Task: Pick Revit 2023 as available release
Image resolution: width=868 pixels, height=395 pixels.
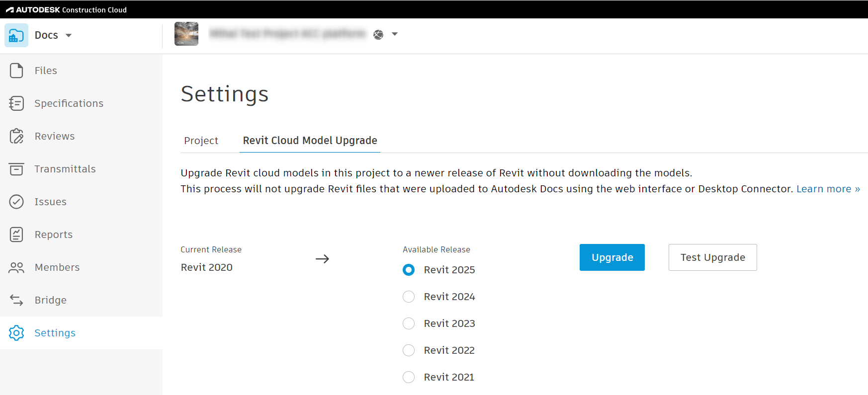Action: click(x=409, y=323)
